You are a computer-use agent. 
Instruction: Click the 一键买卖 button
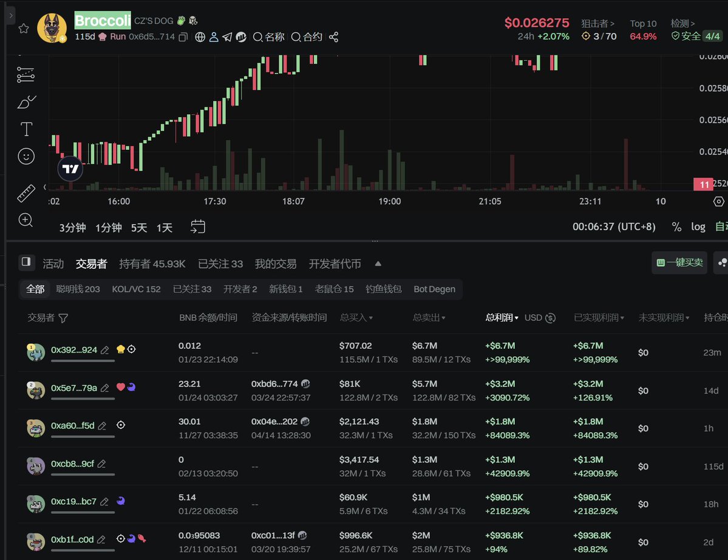pos(679,263)
